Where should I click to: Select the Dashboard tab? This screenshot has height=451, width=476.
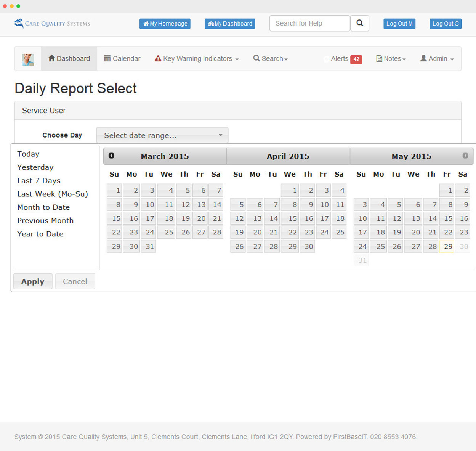[69, 59]
